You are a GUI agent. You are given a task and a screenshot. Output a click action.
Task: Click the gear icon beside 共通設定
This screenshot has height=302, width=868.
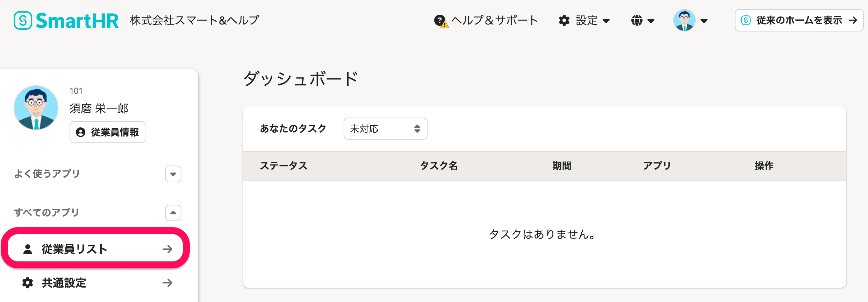tap(28, 282)
